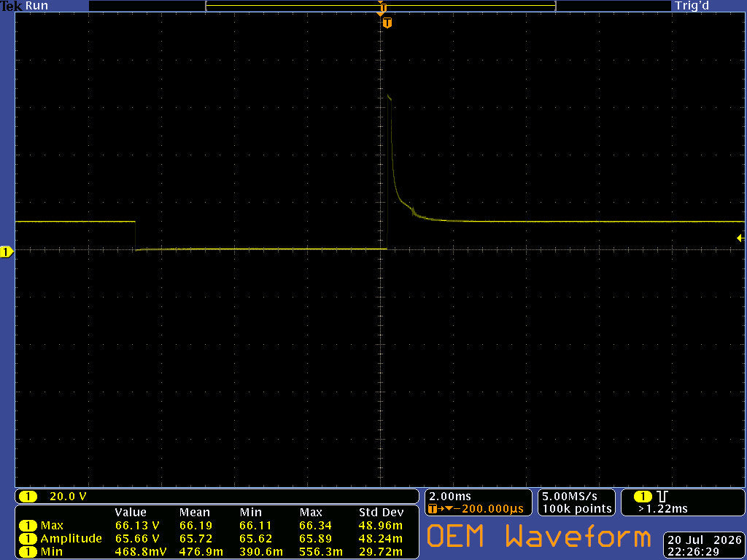Screen dimensions: 747x560
Task: Click the Mean column header
Action: coord(194,513)
